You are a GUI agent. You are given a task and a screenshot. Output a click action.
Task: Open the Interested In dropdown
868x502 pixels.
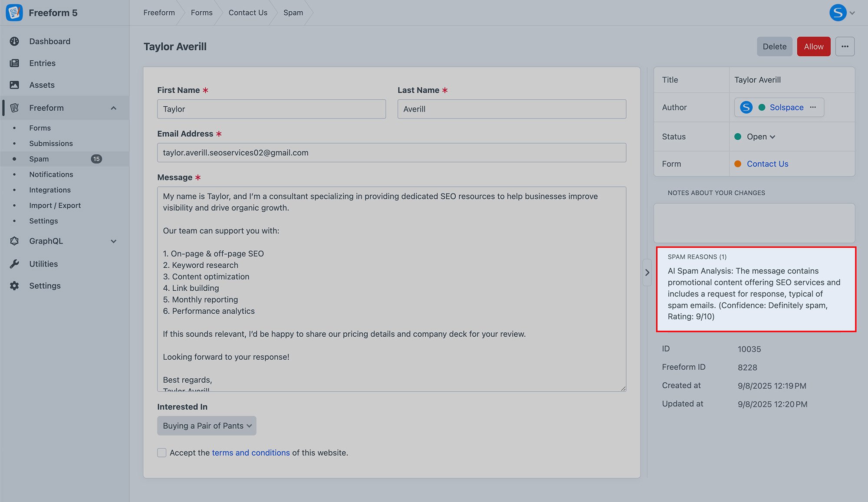(x=207, y=426)
